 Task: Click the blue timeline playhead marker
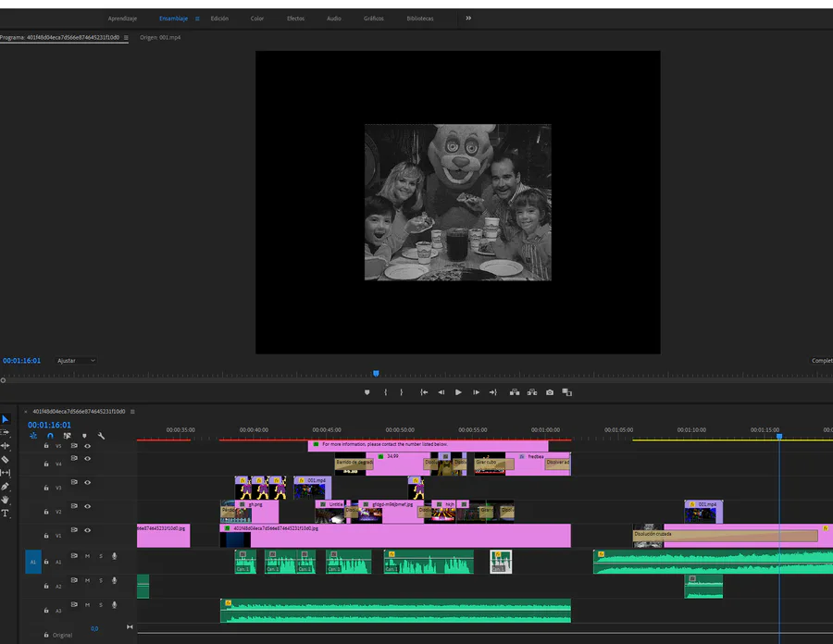point(779,437)
